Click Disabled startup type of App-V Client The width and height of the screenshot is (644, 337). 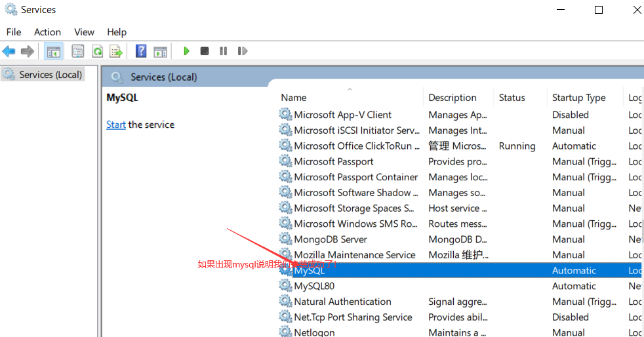tap(570, 115)
